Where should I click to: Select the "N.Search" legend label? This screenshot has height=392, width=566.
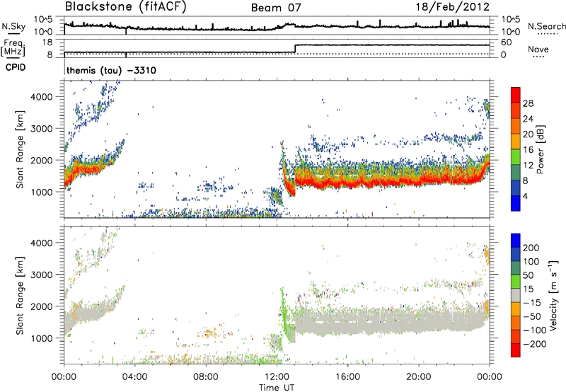(546, 26)
